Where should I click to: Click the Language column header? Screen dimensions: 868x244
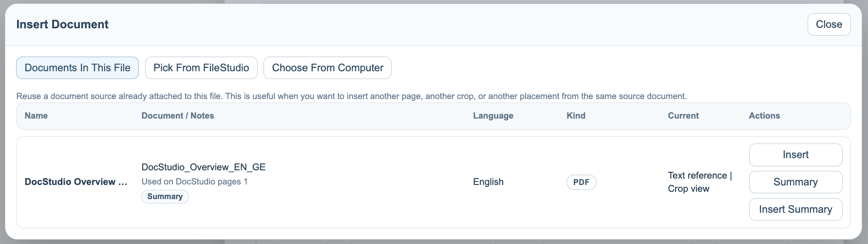pyautogui.click(x=493, y=116)
